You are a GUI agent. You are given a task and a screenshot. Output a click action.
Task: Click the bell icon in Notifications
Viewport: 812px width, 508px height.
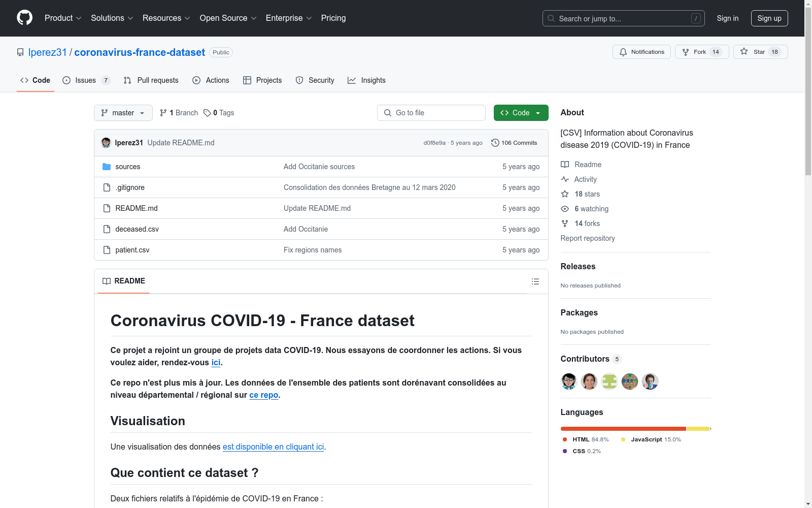(623, 52)
